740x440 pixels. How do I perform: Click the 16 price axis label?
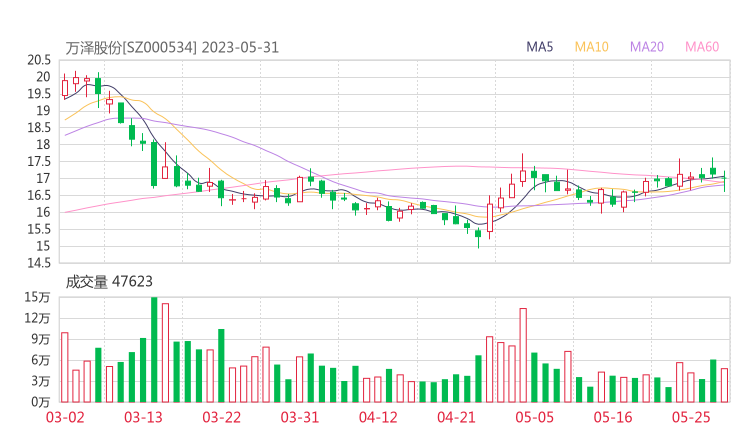pos(43,212)
